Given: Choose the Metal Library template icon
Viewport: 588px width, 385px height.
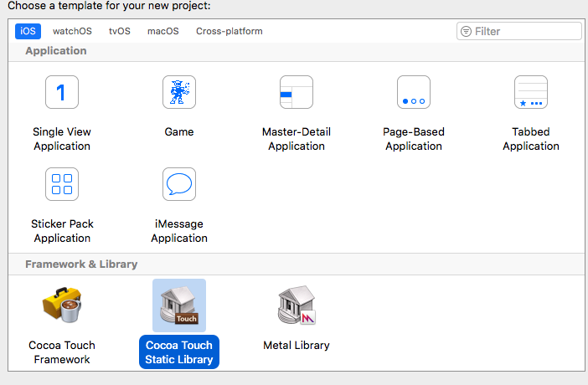Looking at the screenshot, I should [297, 305].
